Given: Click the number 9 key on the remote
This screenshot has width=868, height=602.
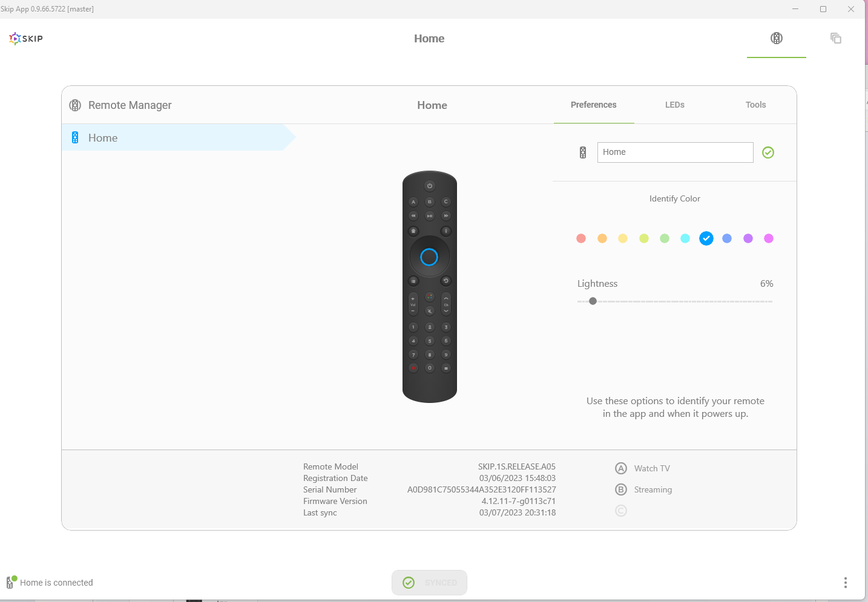Looking at the screenshot, I should [446, 355].
